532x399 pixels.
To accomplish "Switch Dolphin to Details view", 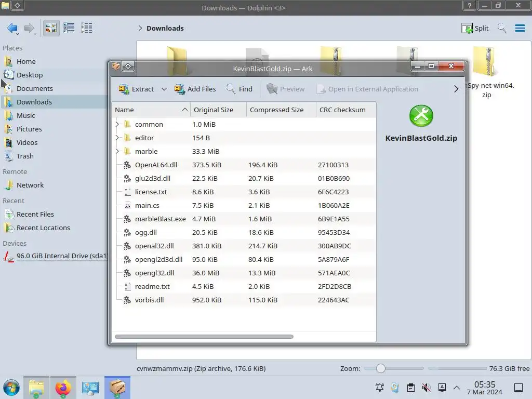I will tap(87, 28).
